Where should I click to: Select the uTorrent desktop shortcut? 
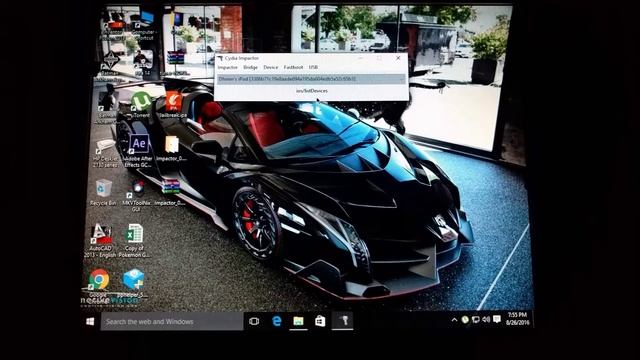click(x=140, y=104)
